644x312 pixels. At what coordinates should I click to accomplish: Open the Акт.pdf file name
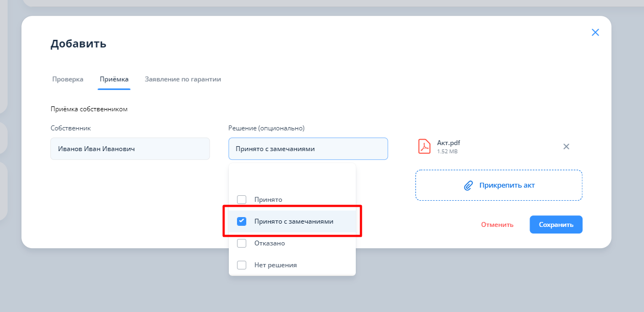[x=448, y=143]
